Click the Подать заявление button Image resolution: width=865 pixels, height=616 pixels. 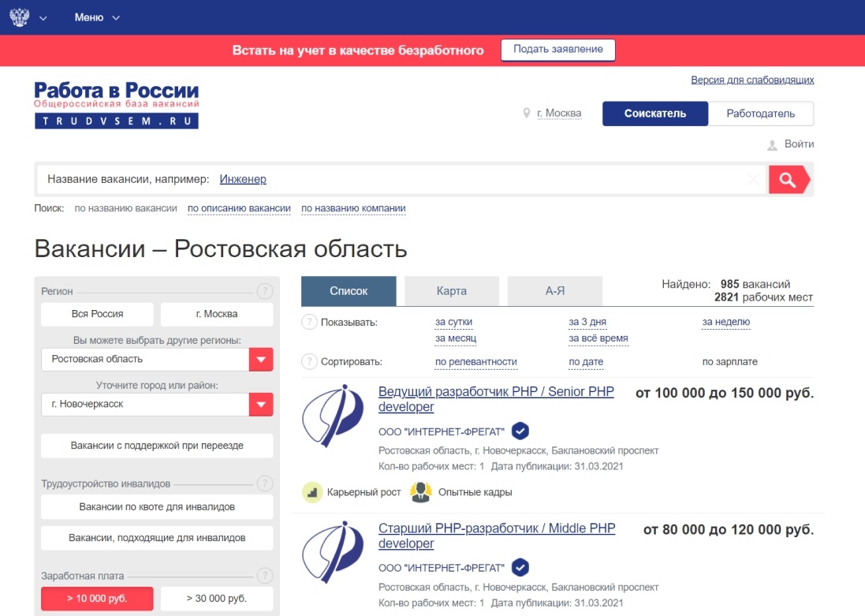[557, 49]
